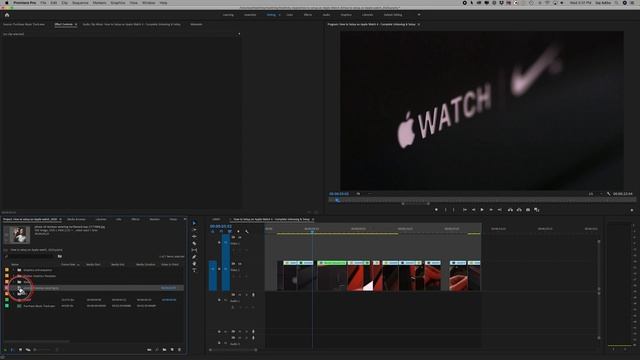Create a new bin in Project panel
This screenshot has width=640, height=360.
tap(164, 350)
